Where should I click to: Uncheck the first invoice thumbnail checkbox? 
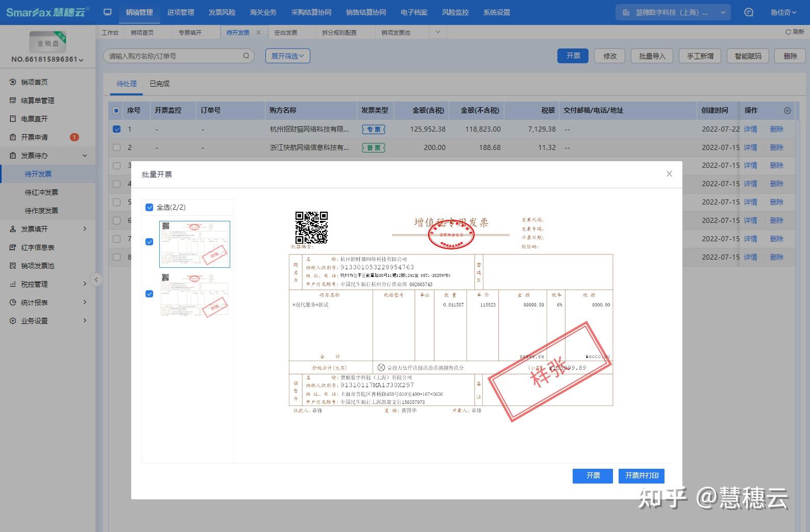(150, 242)
